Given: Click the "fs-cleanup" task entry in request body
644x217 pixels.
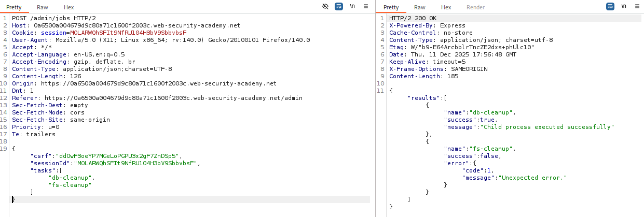Looking at the screenshot, I should coord(70,185).
